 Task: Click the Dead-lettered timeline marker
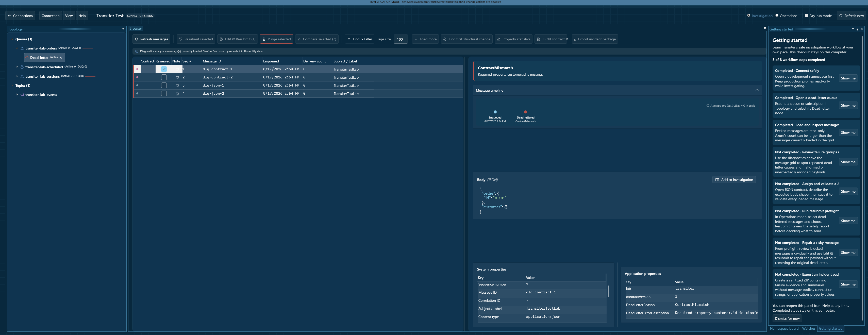[x=525, y=112]
